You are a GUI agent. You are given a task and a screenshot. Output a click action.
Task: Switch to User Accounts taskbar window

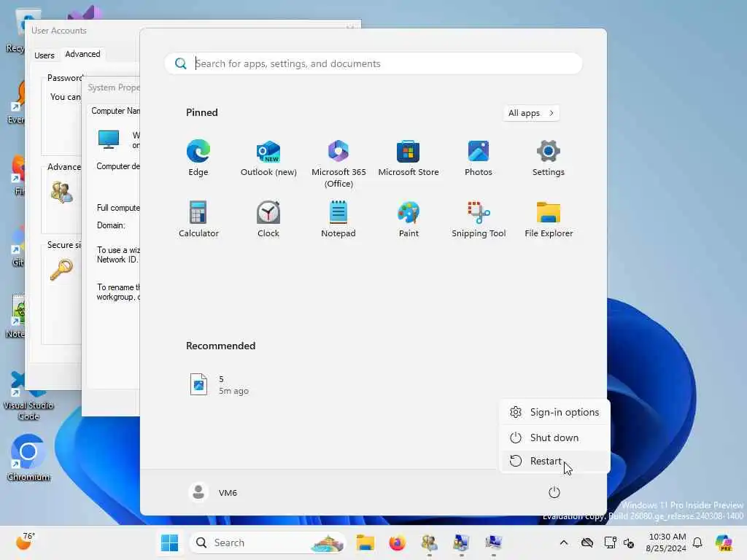[x=429, y=542]
